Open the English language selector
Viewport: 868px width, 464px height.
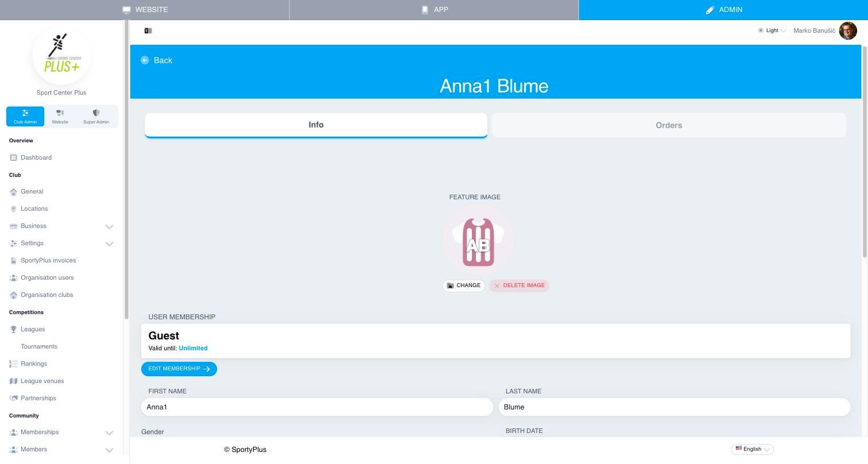(x=752, y=449)
